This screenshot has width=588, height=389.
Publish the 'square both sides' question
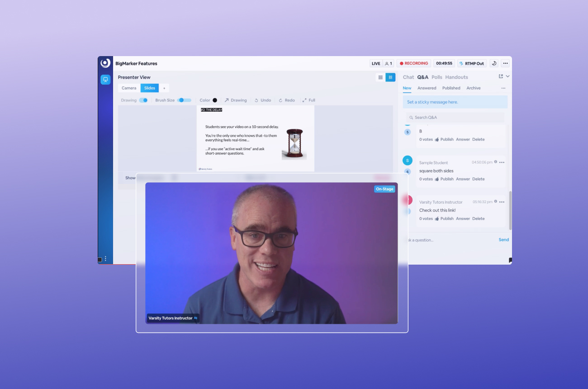[x=446, y=179]
